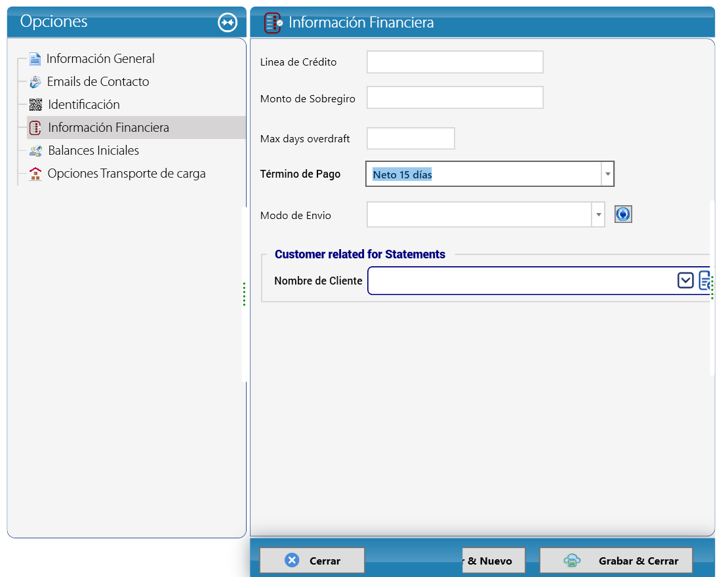The height and width of the screenshot is (577, 728).
Task: Open the Término de Pago dropdown arrow
Action: point(607,174)
